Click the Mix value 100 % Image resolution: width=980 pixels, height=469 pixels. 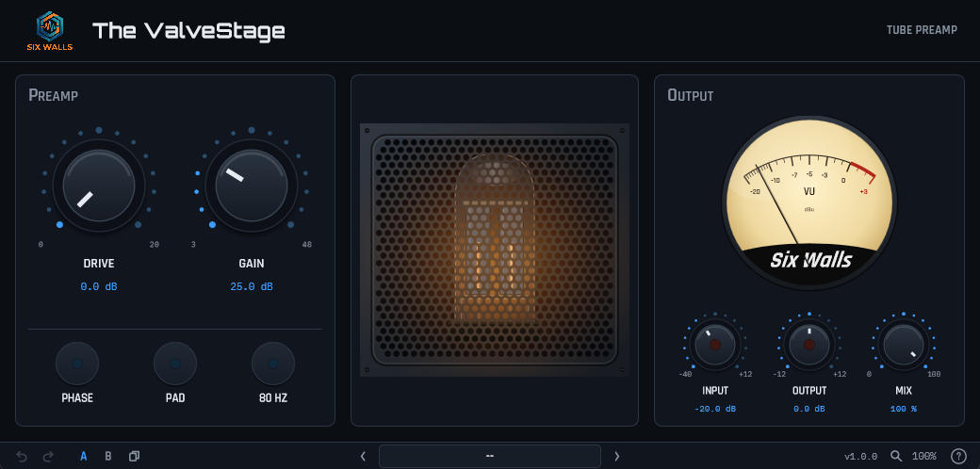[x=903, y=409]
